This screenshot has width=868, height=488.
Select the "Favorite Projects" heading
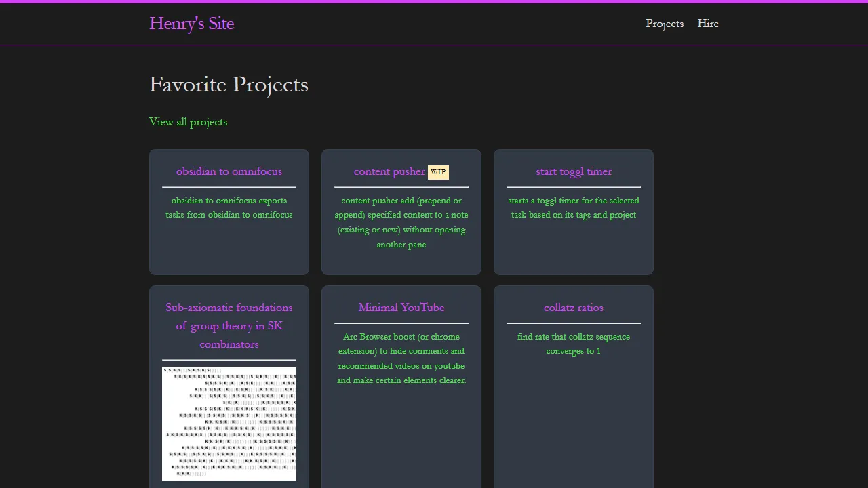[x=229, y=85]
